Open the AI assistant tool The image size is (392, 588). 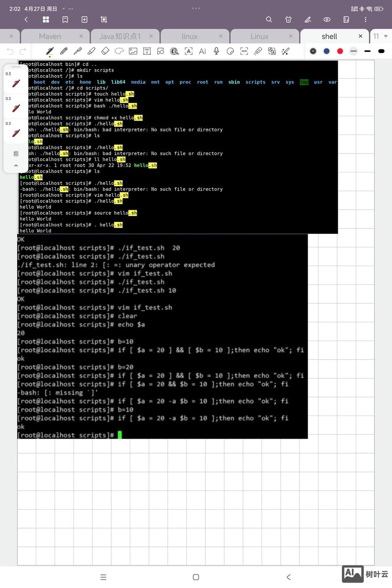[x=202, y=51]
